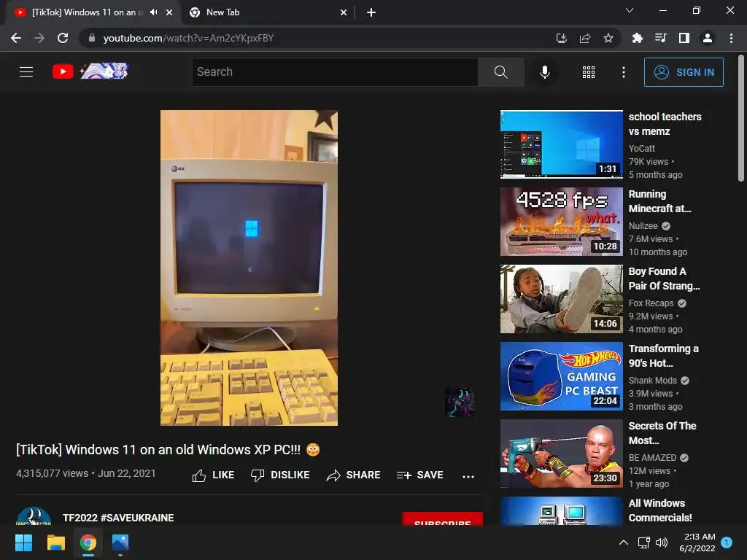The image size is (747, 560).
Task: Go back with browser back arrow
Action: 16,38
